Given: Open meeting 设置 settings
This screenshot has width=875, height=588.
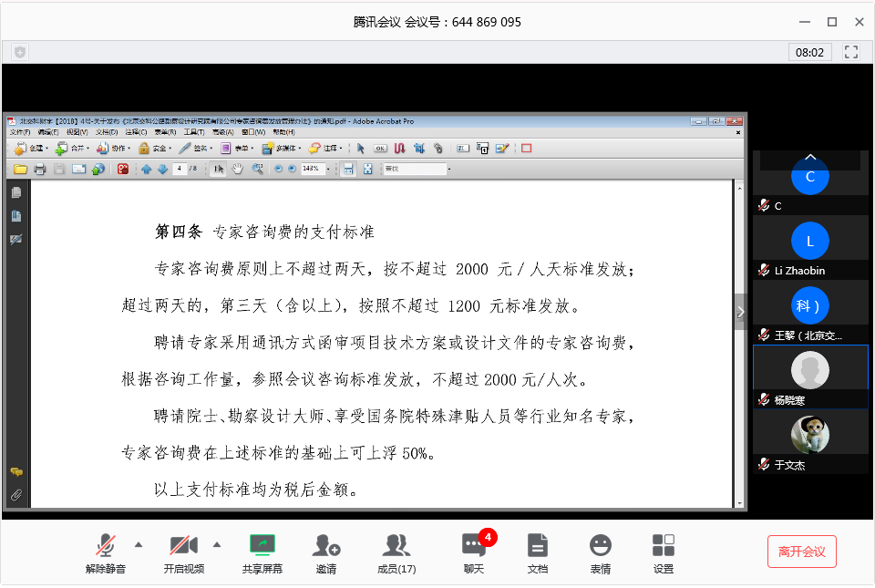Looking at the screenshot, I should point(664,552).
